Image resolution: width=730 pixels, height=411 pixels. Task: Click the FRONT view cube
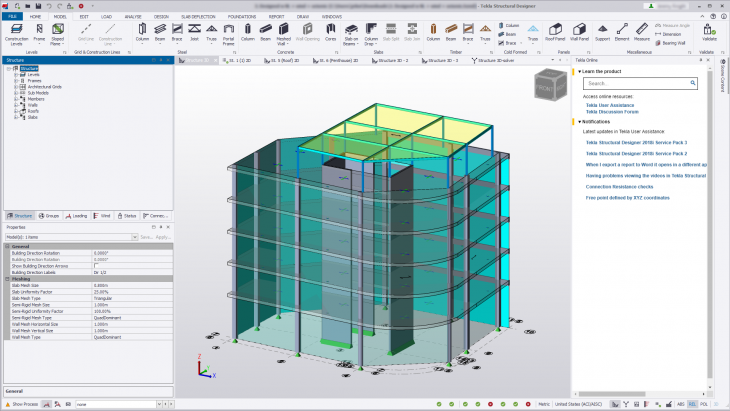click(544, 88)
